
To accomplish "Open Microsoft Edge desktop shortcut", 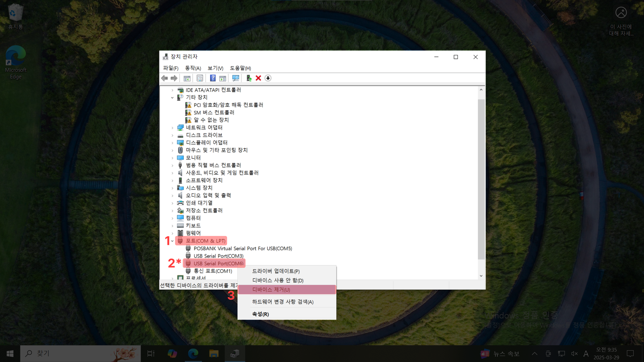I will pos(16,62).
